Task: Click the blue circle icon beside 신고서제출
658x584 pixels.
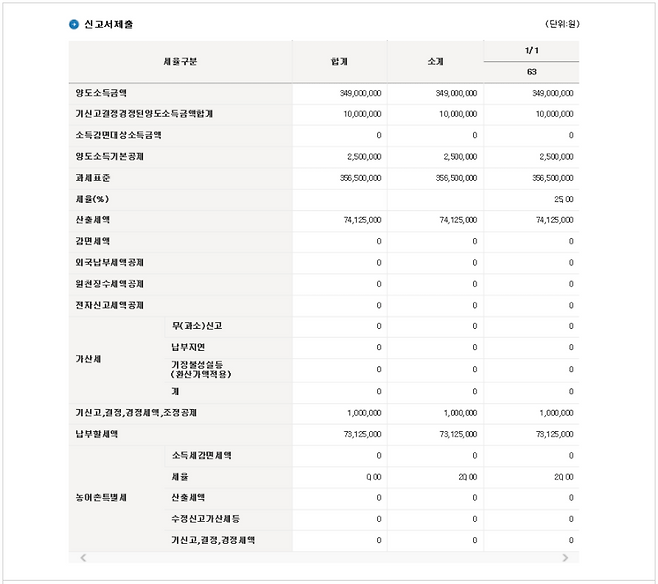Action: click(74, 24)
